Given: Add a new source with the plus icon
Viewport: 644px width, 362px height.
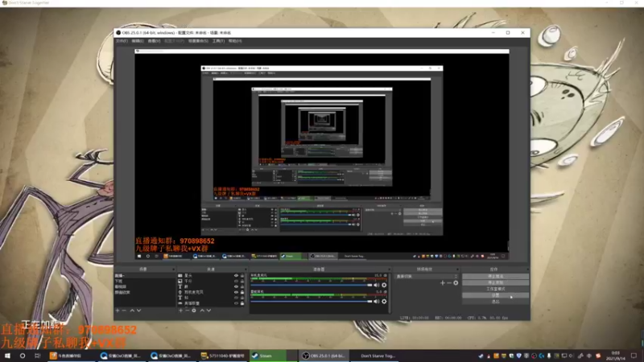Looking at the screenshot, I should click(180, 311).
